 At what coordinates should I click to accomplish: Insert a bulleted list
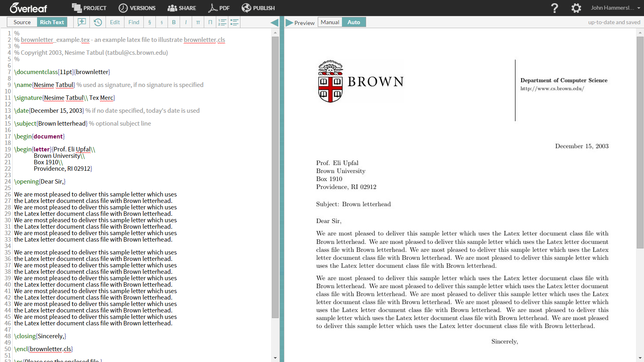point(234,22)
